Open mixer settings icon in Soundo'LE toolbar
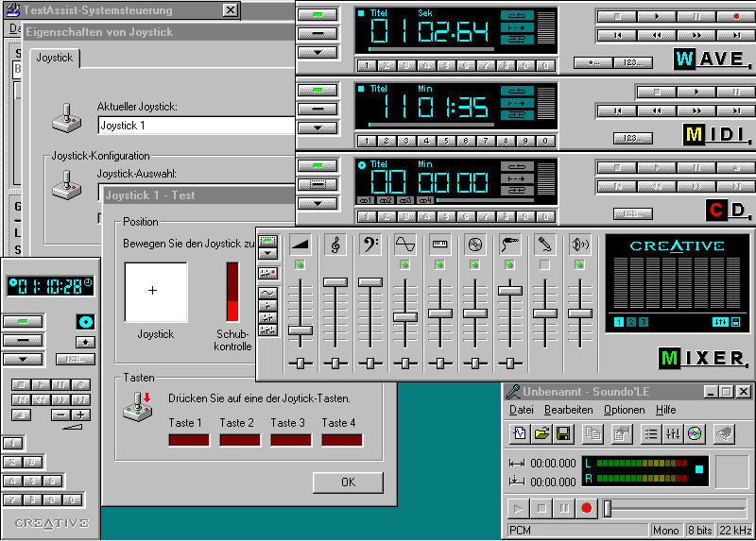 [674, 433]
